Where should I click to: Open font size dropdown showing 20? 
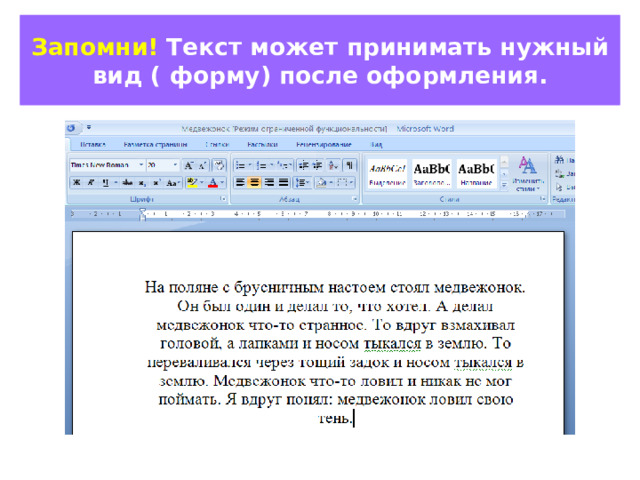[x=175, y=165]
